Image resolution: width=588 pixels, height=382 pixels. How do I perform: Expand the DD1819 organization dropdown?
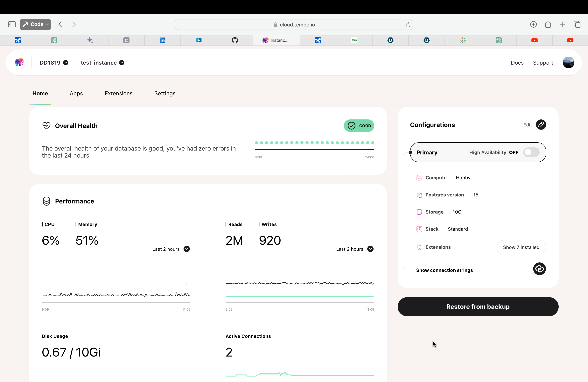(66, 63)
